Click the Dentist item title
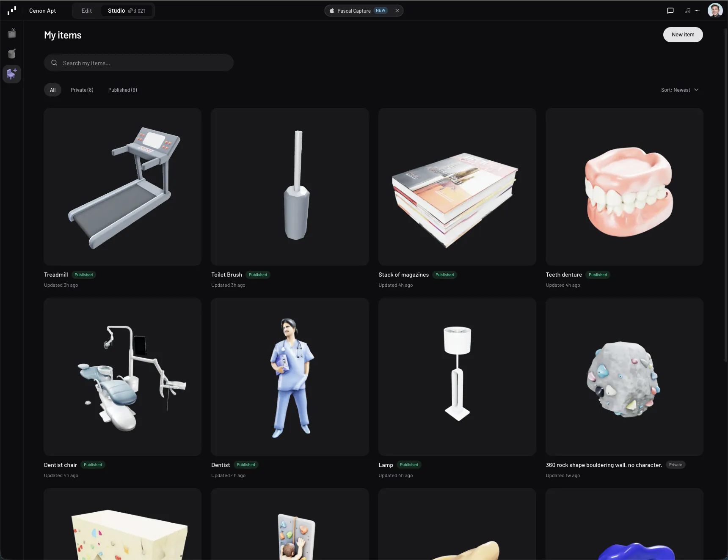 (221, 465)
